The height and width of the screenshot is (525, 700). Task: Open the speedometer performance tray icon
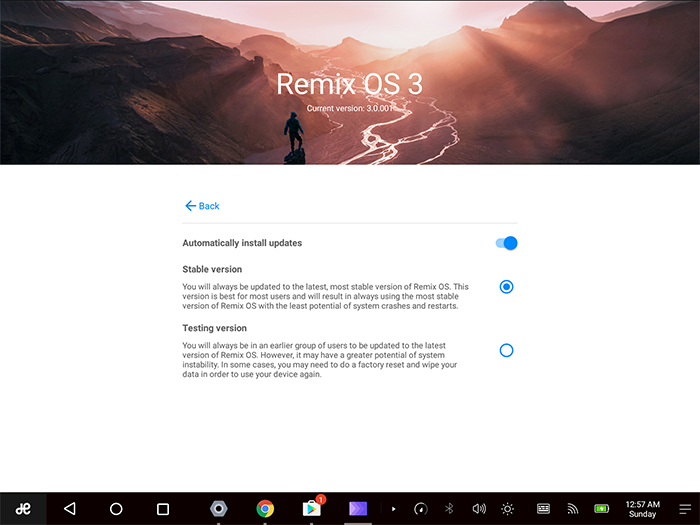(421, 509)
